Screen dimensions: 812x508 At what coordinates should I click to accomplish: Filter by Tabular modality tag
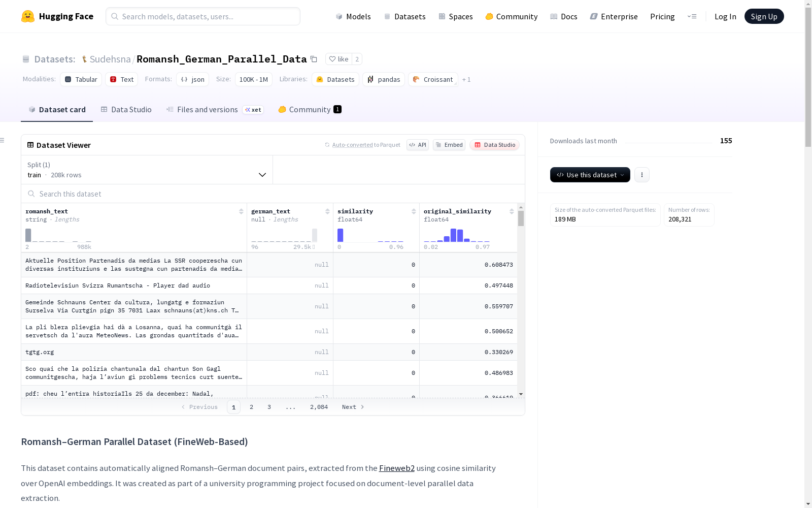81,79
